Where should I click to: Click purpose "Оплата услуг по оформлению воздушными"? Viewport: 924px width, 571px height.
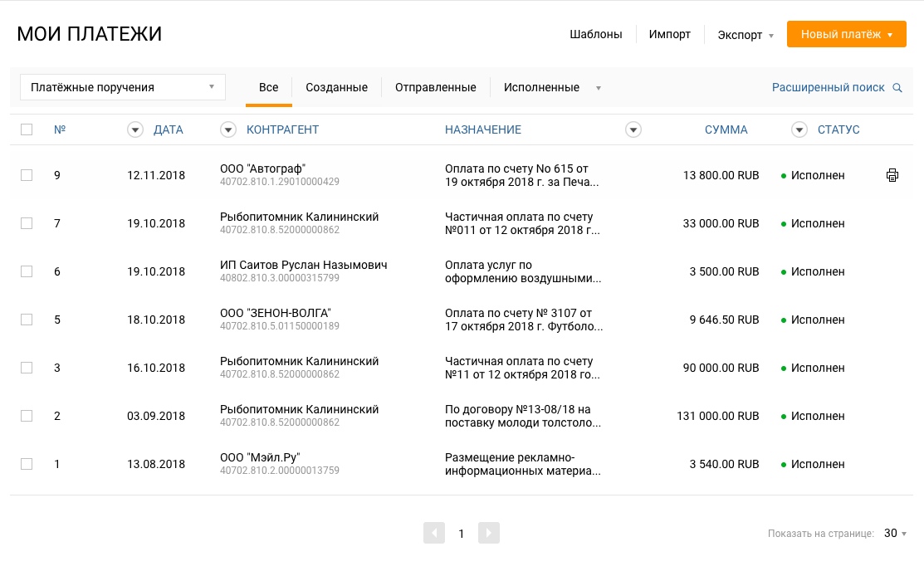pyautogui.click(x=523, y=271)
